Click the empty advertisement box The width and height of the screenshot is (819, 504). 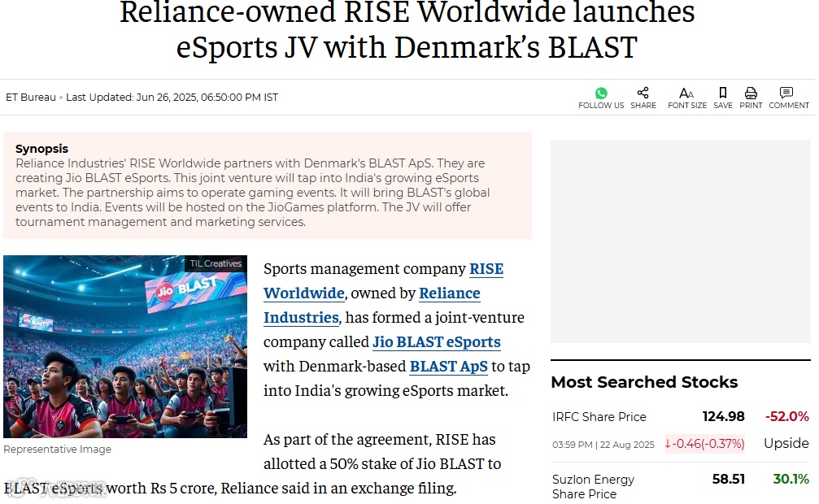pos(680,241)
